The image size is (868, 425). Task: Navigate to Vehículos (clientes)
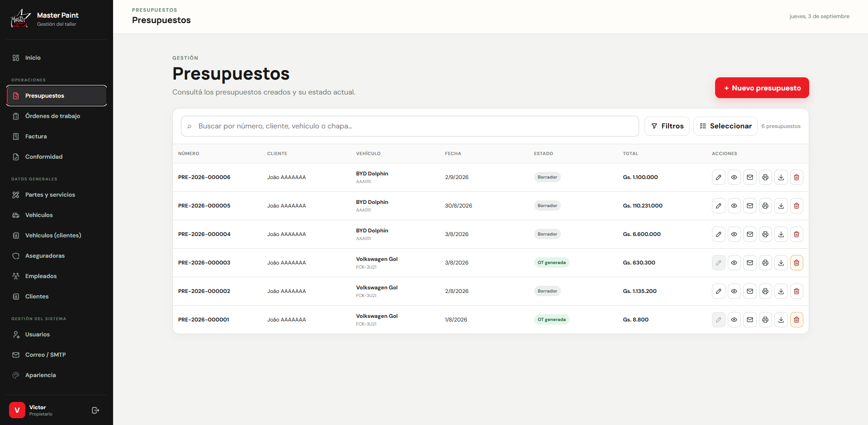tap(57, 236)
